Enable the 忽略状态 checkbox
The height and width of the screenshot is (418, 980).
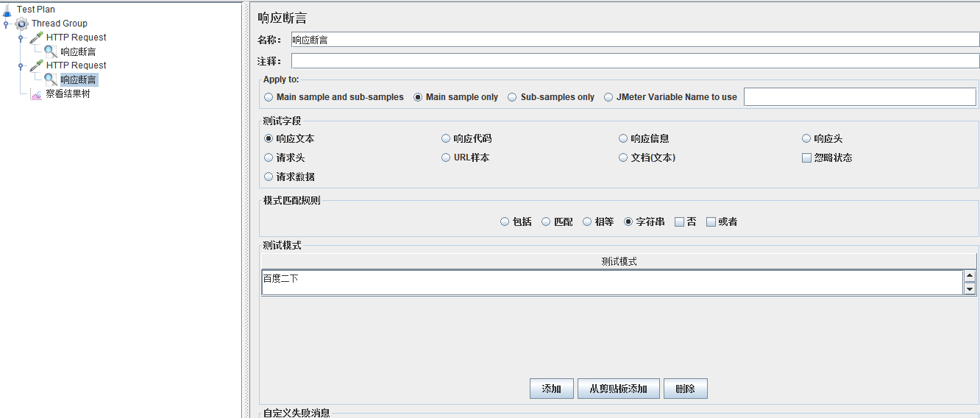click(806, 157)
